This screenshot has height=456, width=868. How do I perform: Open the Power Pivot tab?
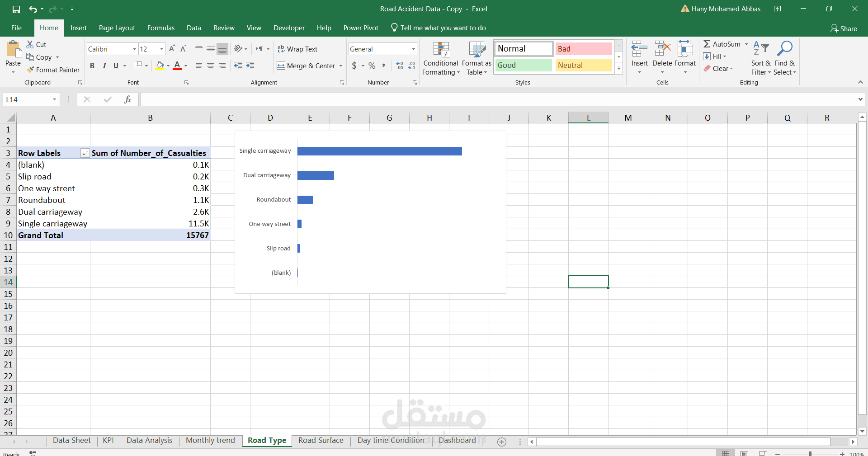coord(361,28)
